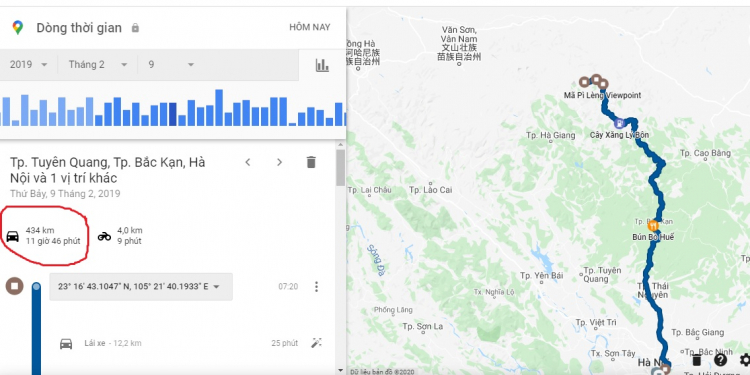Image resolution: width=750 pixels, height=375 pixels.
Task: Open the settings gear on map
Action: click(x=745, y=360)
